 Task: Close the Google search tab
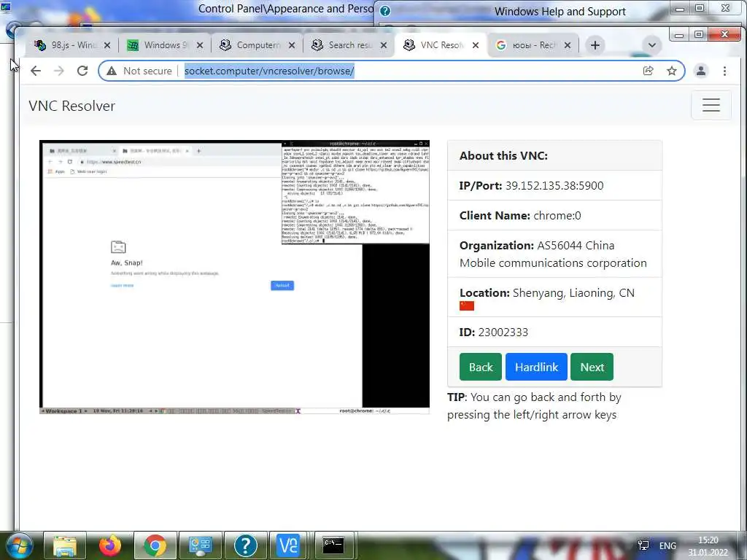(x=568, y=45)
